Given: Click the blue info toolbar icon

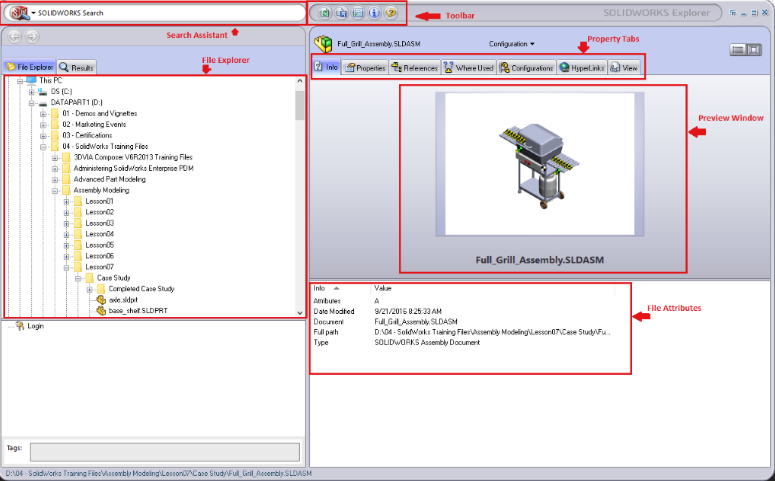Looking at the screenshot, I should (374, 13).
